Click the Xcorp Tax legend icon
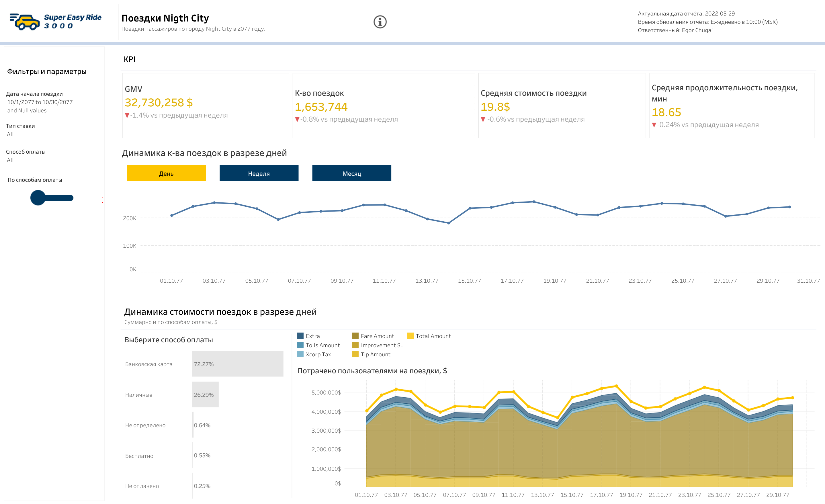The width and height of the screenshot is (825, 504). [300, 354]
